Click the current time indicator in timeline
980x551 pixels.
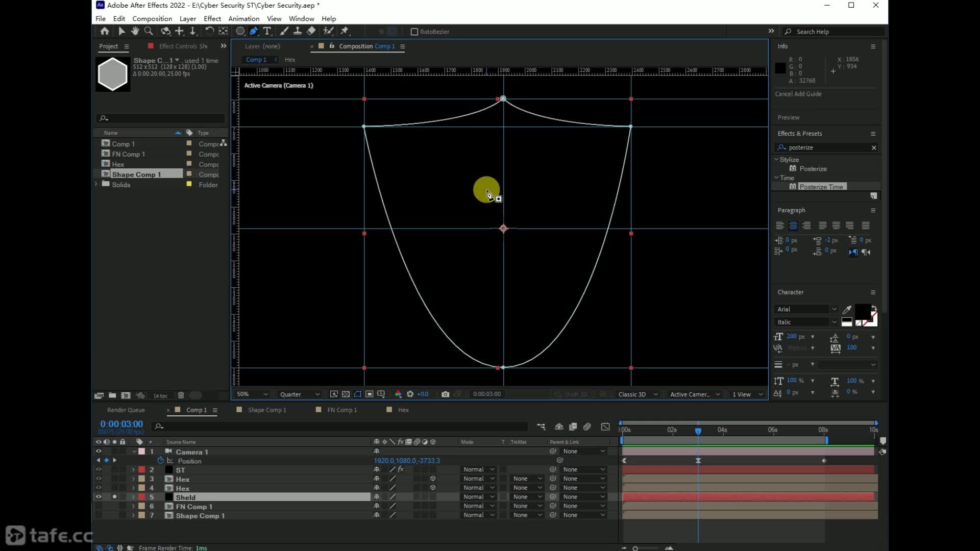698,431
